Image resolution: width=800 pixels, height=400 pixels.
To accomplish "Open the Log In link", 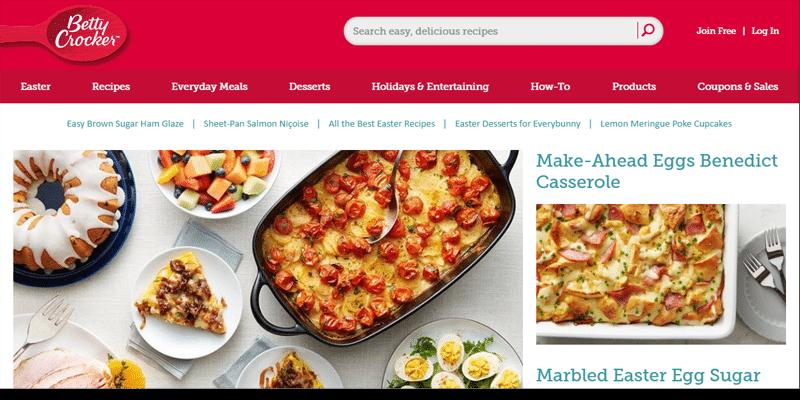I will (x=765, y=31).
